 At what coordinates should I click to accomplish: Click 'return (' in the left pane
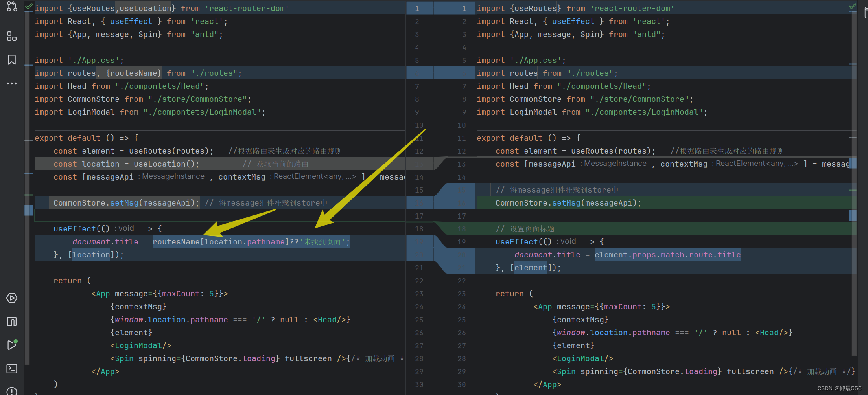point(72,281)
